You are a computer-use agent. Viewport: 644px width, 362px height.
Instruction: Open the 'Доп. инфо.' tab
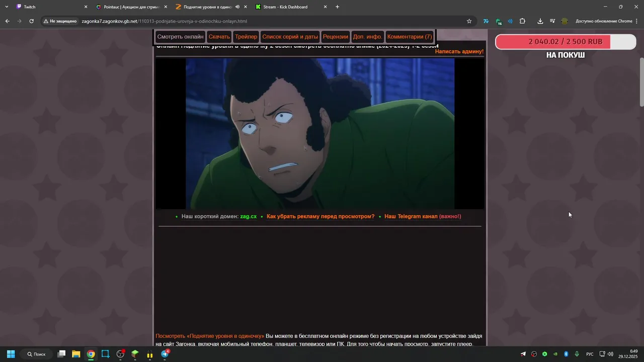367,37
